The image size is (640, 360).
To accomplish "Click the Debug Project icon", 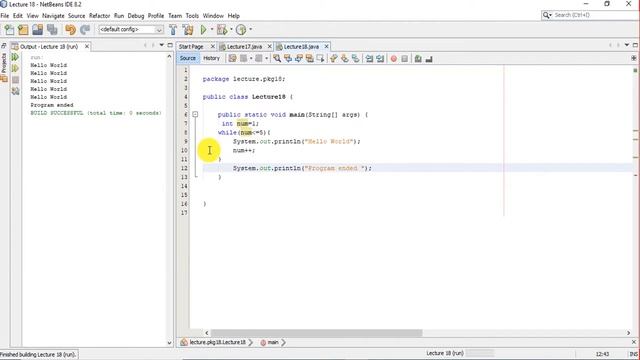I will click(x=222, y=29).
